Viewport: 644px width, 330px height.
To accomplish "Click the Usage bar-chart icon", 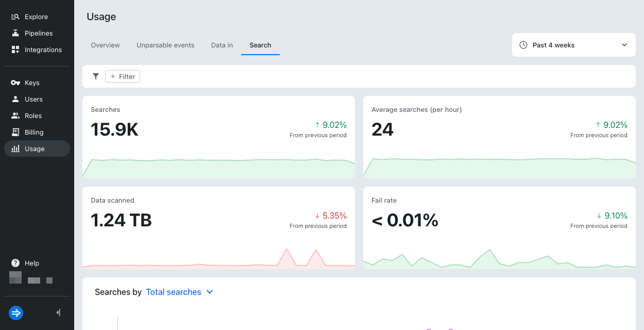I will [14, 148].
